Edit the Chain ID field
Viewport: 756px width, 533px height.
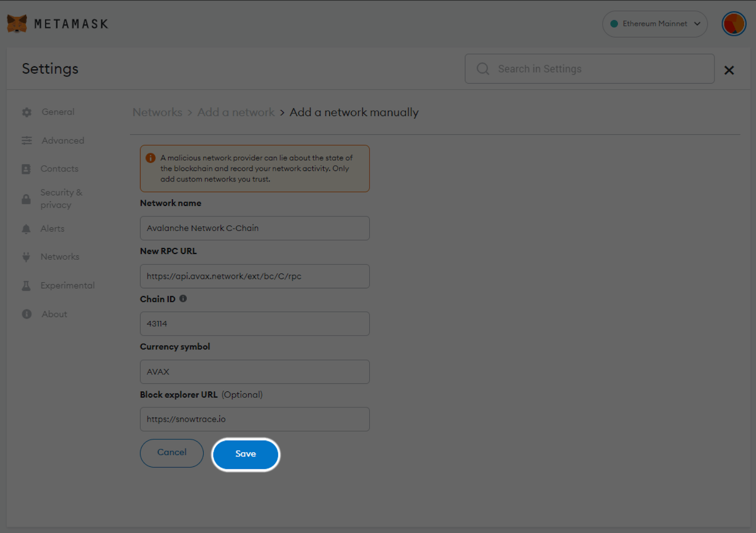pos(255,324)
